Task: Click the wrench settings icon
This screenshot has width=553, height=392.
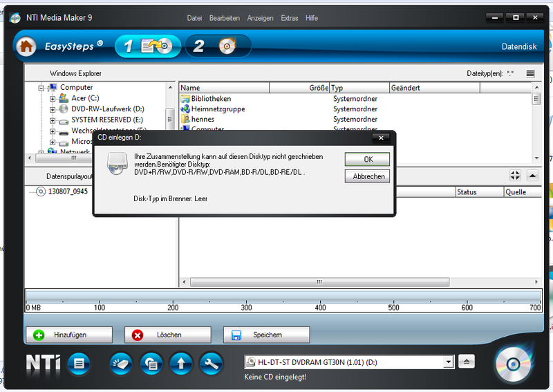Action: pyautogui.click(x=210, y=363)
